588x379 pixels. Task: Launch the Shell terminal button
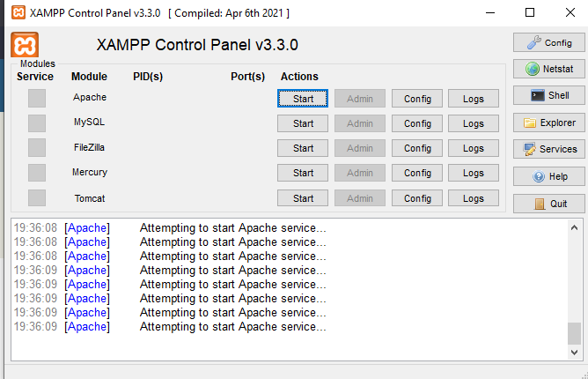(548, 95)
